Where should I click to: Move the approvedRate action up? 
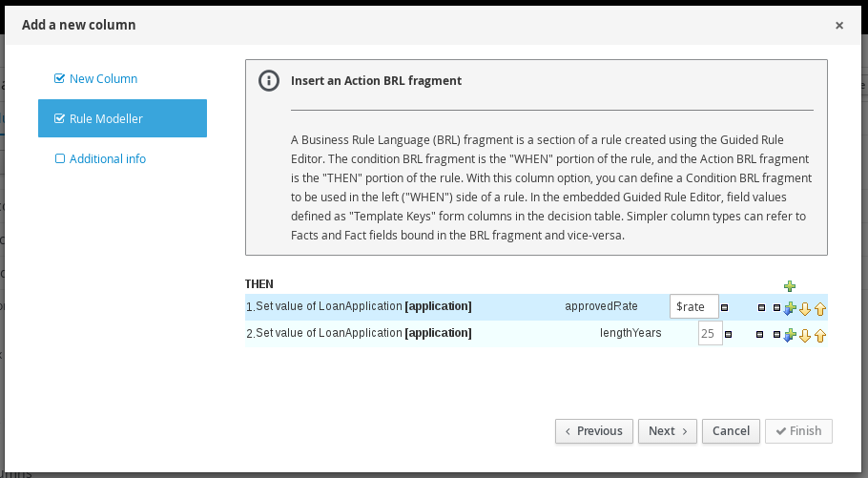[x=819, y=308]
